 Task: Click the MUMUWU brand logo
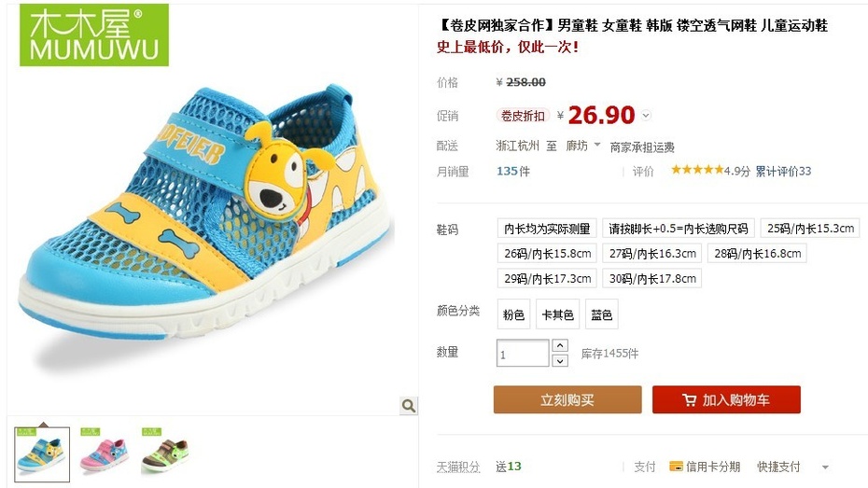pos(94,35)
